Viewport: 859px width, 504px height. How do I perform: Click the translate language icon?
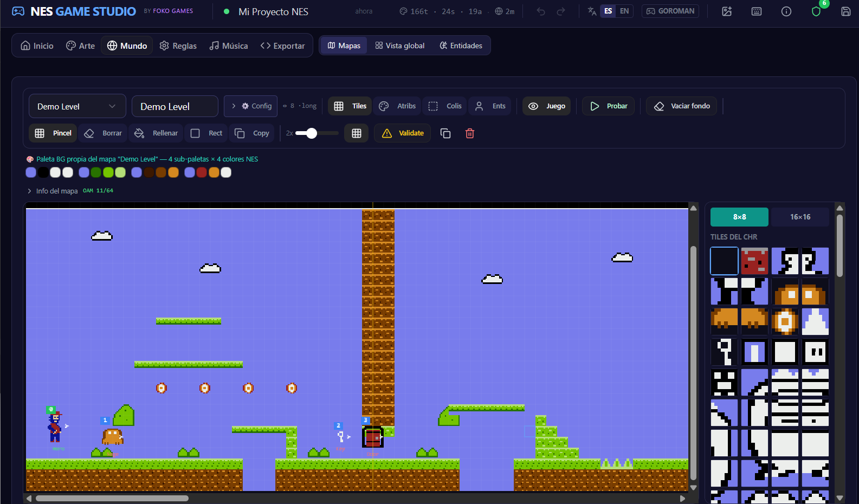592,11
